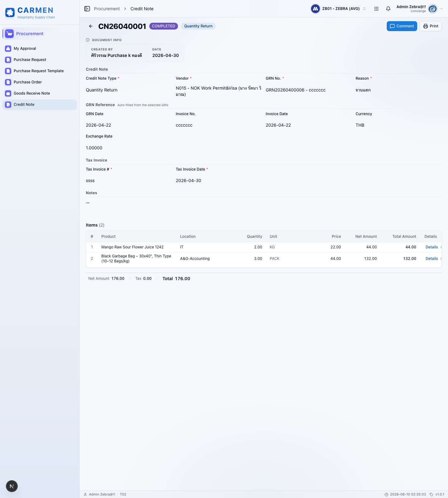Click the Document Info icon

(x=88, y=40)
